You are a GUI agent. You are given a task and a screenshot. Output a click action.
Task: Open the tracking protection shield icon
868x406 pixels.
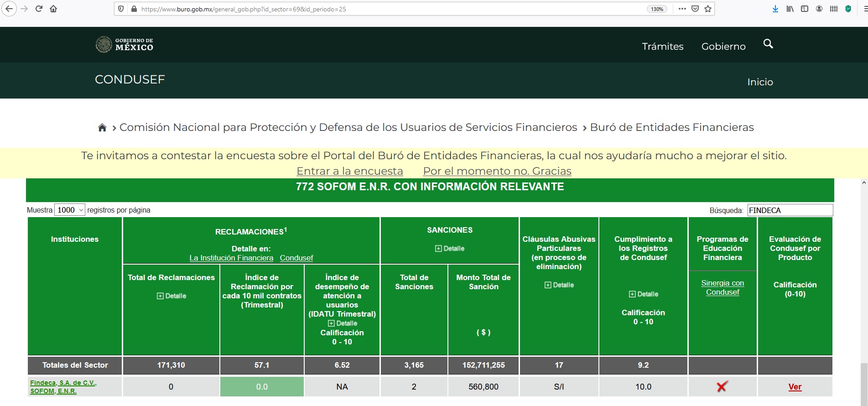pyautogui.click(x=121, y=9)
